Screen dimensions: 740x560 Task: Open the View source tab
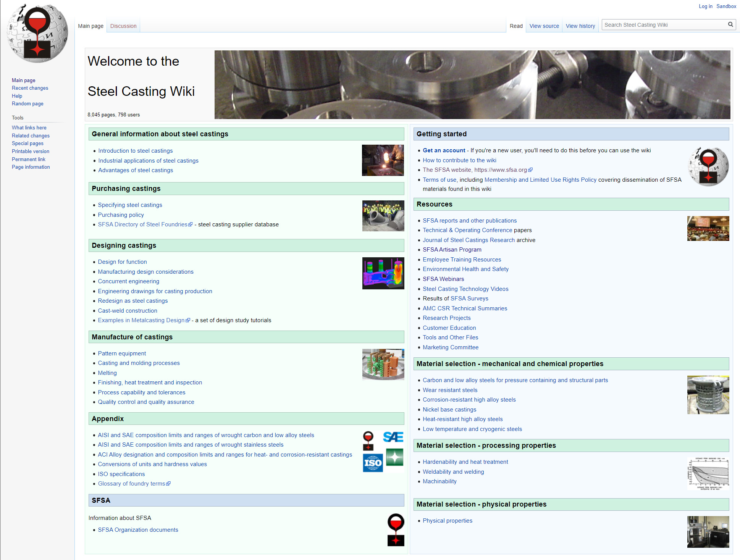coord(544,26)
